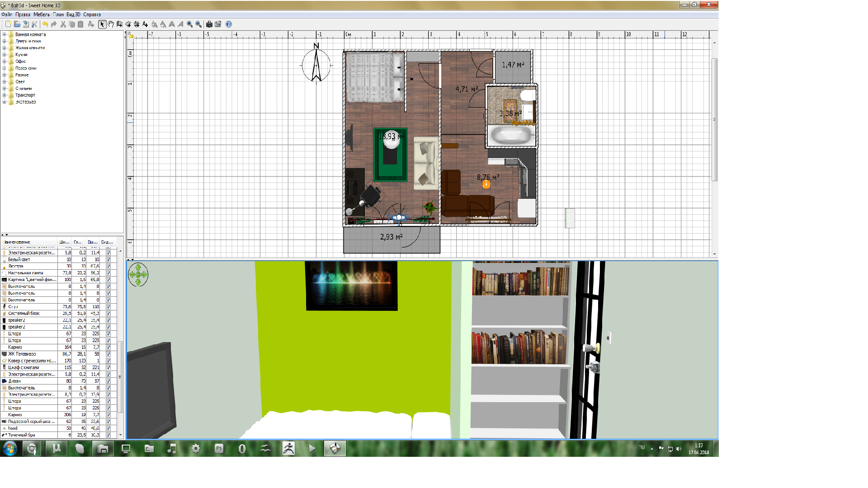The width and height of the screenshot is (868, 488).
Task: Create a new home file
Action: point(8,24)
